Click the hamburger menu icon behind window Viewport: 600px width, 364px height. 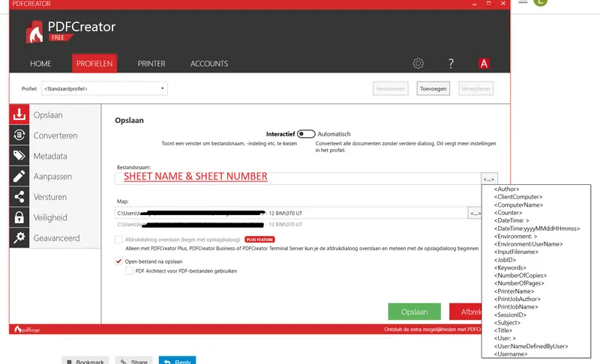point(523,2)
